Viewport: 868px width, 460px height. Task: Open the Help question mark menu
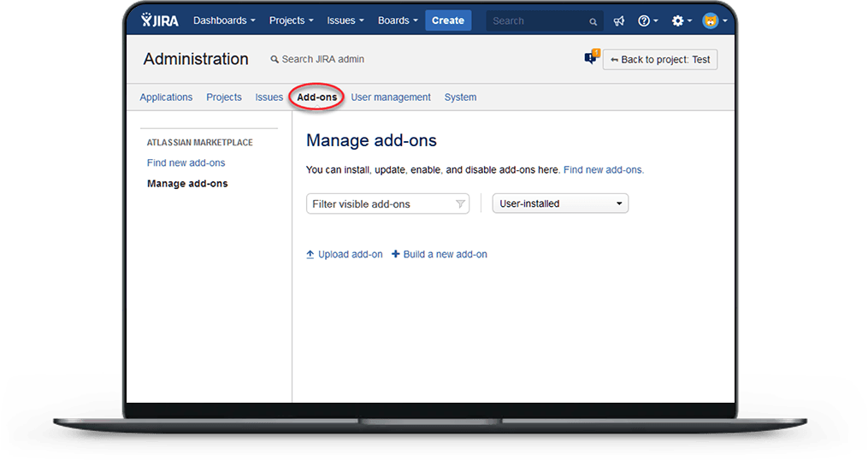[647, 21]
